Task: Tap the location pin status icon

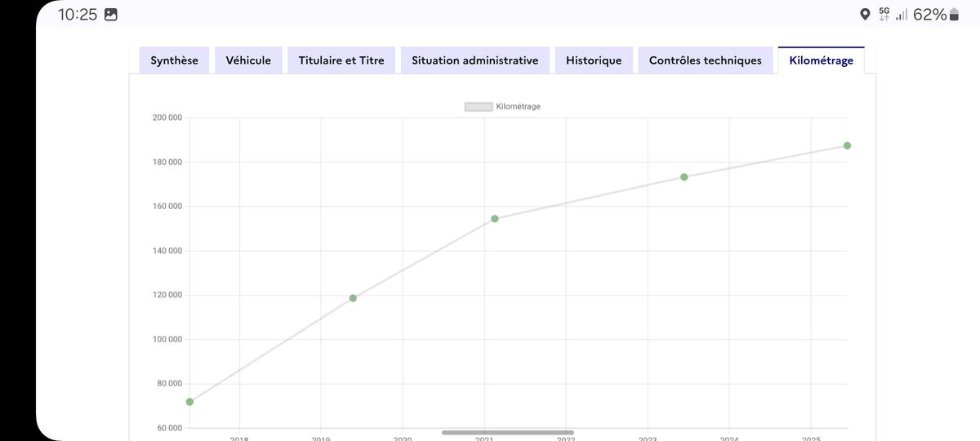Action: click(x=865, y=15)
